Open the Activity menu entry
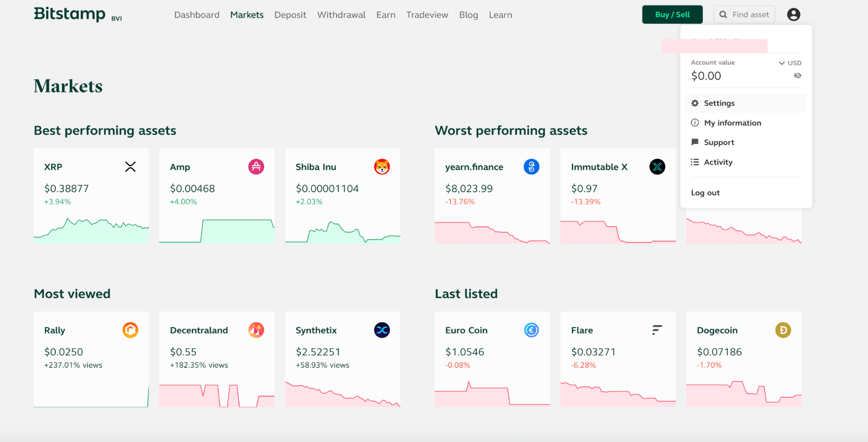This screenshot has height=442, width=868. click(x=718, y=162)
